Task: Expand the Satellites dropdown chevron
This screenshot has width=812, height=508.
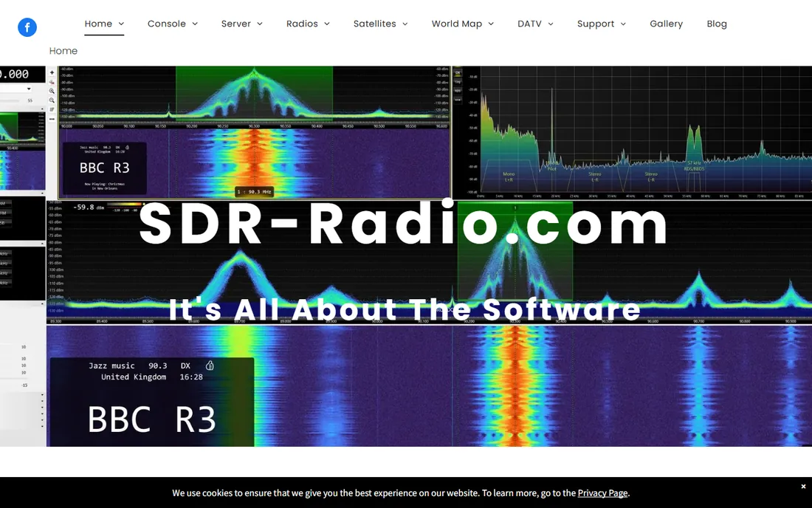Action: pos(405,24)
